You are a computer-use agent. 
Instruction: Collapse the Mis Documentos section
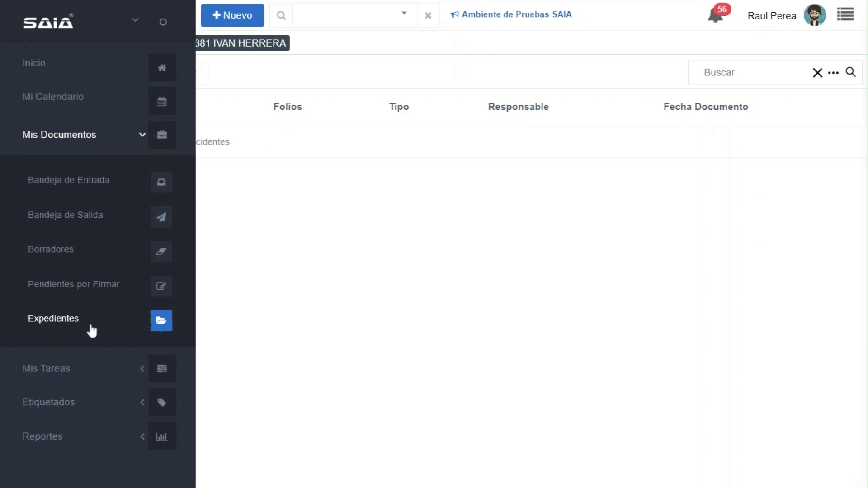(x=142, y=135)
